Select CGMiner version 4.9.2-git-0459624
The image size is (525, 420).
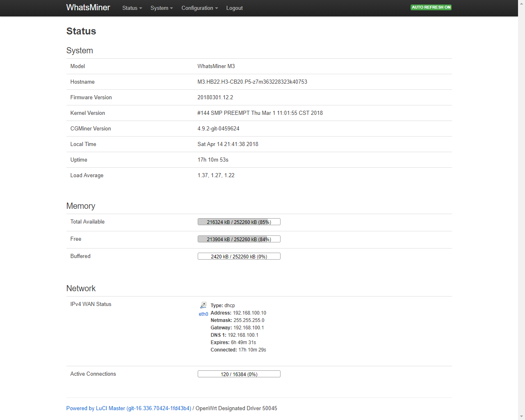[x=219, y=128]
